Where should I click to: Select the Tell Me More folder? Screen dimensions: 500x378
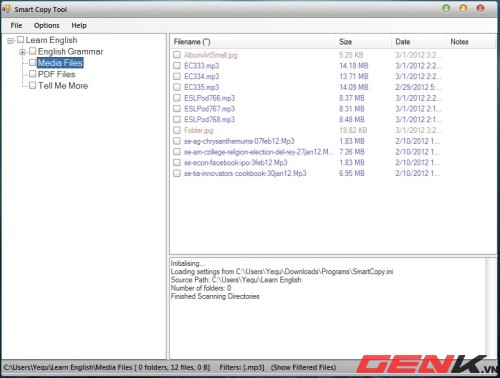(x=63, y=85)
